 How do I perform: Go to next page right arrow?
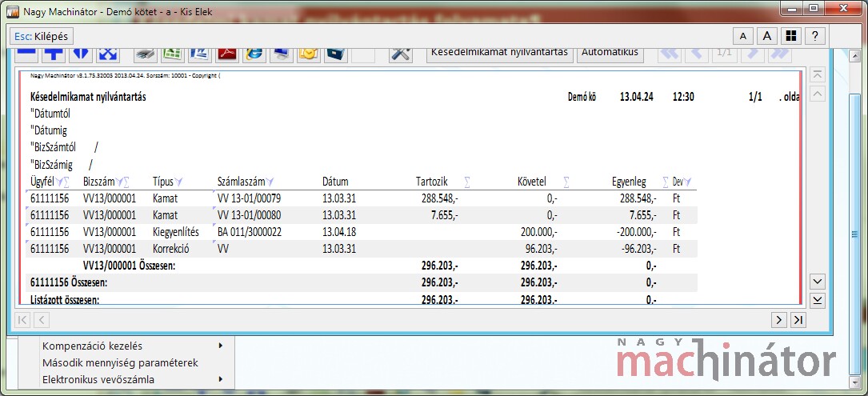(x=752, y=54)
